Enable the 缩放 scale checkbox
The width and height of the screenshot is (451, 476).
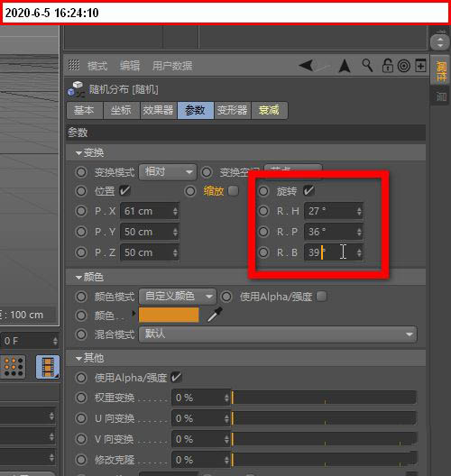[234, 191]
